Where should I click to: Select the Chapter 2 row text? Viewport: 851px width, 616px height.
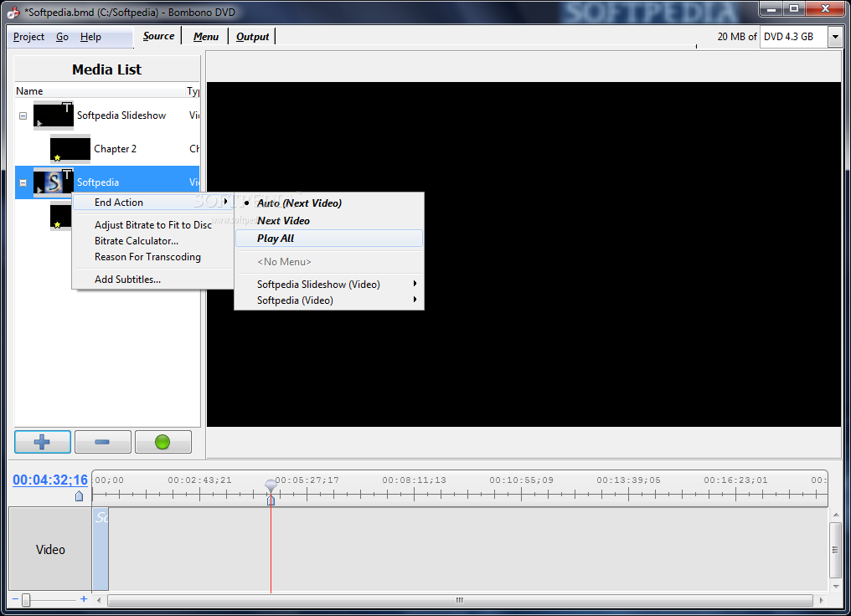115,149
